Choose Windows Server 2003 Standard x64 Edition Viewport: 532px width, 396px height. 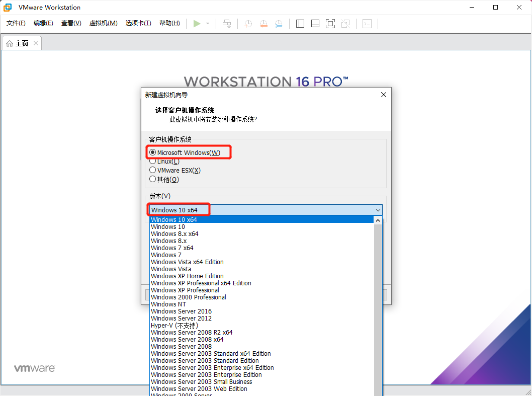coord(261,354)
